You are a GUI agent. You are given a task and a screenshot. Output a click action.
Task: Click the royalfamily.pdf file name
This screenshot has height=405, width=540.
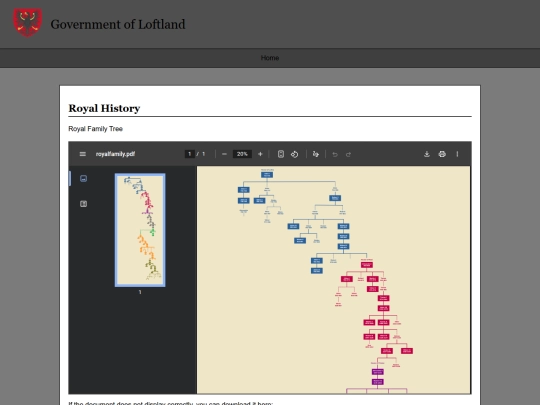115,154
